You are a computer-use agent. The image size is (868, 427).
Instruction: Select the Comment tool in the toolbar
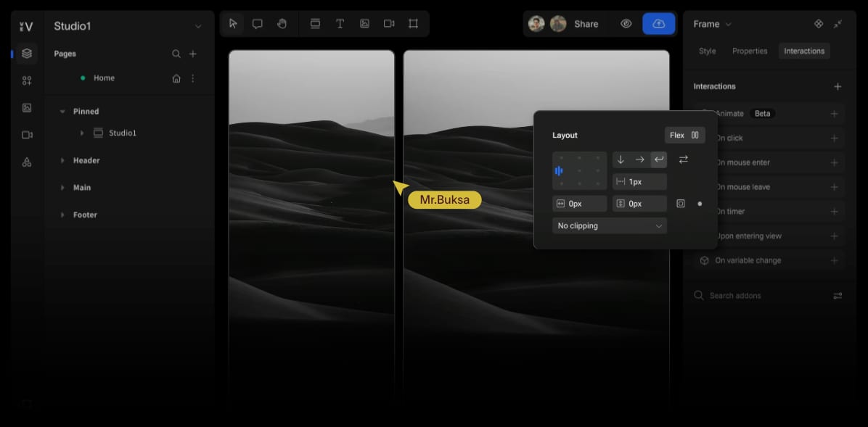tap(257, 23)
